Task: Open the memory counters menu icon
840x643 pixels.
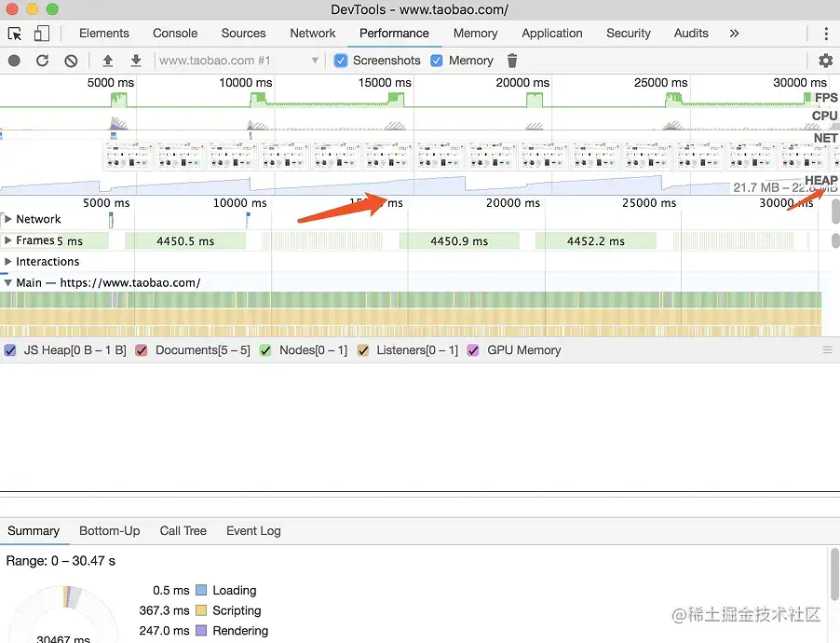Action: [x=827, y=350]
